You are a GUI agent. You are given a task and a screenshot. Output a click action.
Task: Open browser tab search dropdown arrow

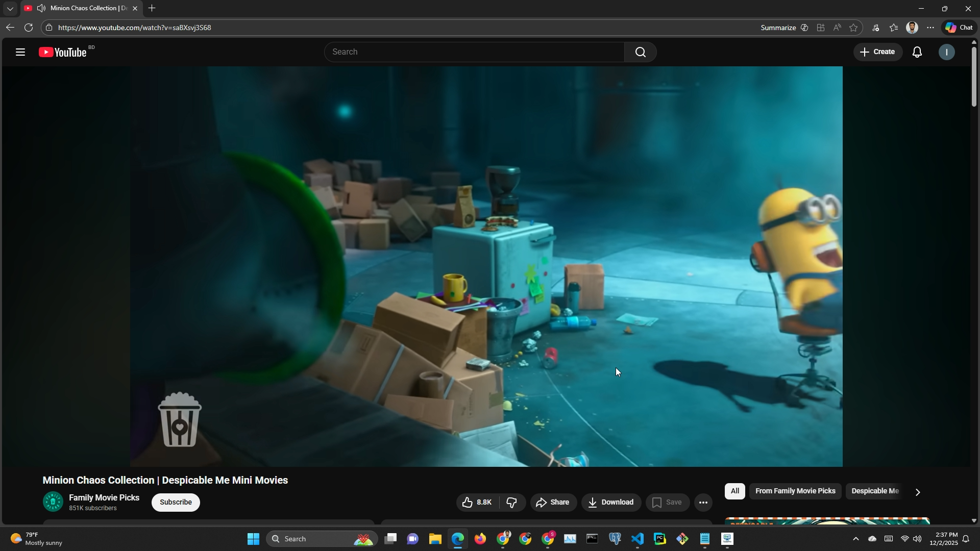click(10, 9)
